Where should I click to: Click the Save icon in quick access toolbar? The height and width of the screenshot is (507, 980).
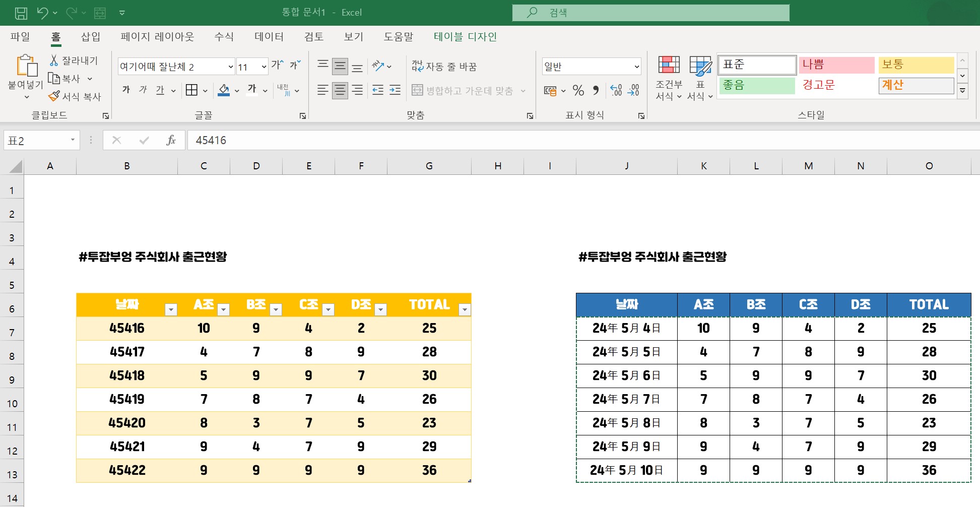click(x=21, y=13)
